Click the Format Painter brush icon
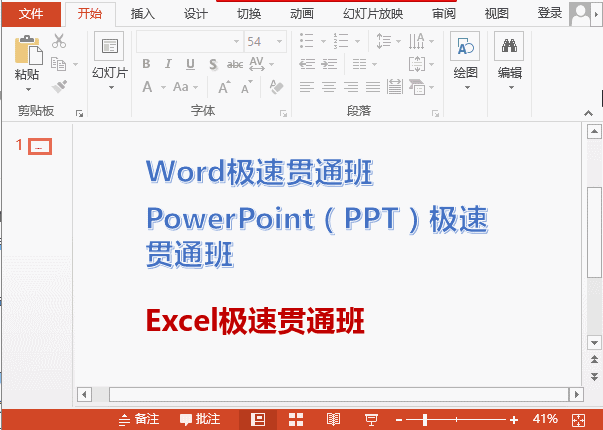Viewport: 603px width, 430px height. (x=59, y=86)
